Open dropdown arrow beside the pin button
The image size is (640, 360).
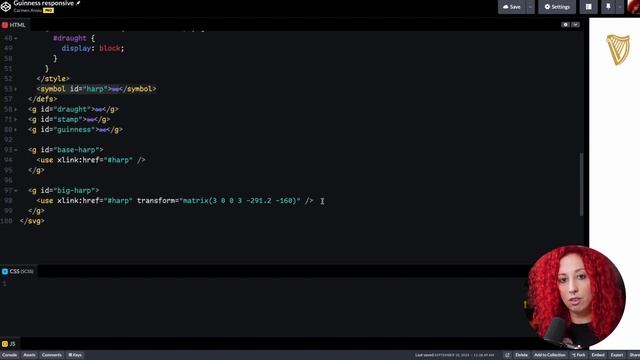click(620, 7)
